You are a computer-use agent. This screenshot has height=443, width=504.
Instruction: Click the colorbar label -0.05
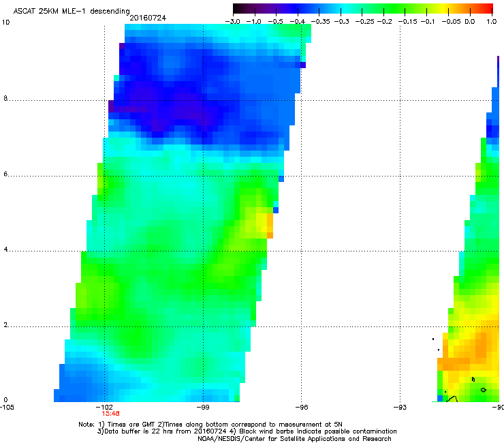[x=451, y=22]
